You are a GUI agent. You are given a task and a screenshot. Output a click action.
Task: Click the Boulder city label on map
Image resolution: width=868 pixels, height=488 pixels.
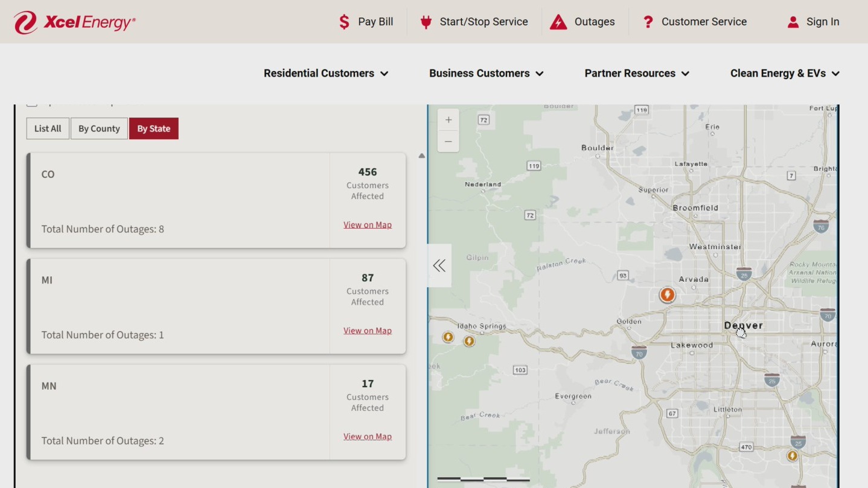[597, 148]
